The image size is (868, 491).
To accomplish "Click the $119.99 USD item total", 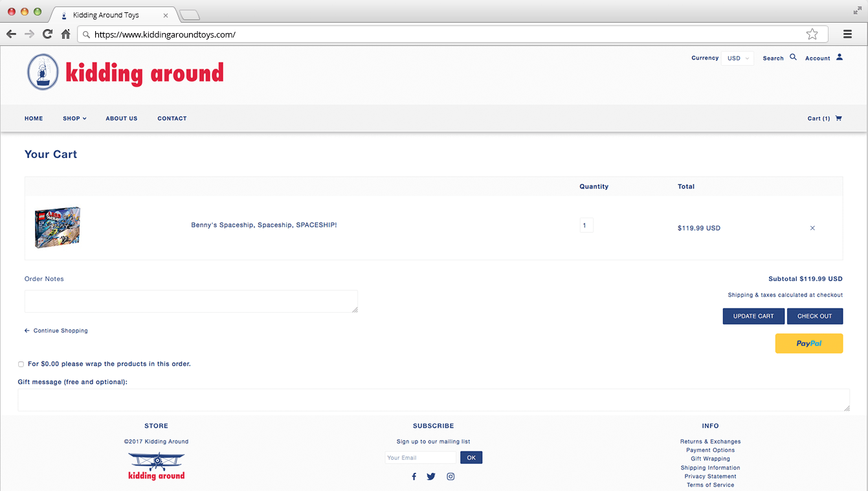I will [x=699, y=228].
